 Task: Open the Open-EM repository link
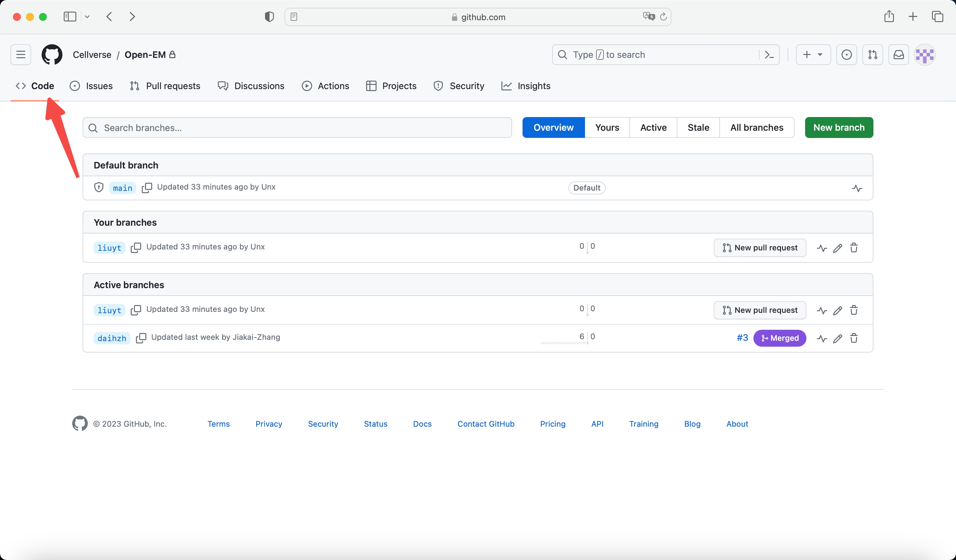tap(145, 55)
